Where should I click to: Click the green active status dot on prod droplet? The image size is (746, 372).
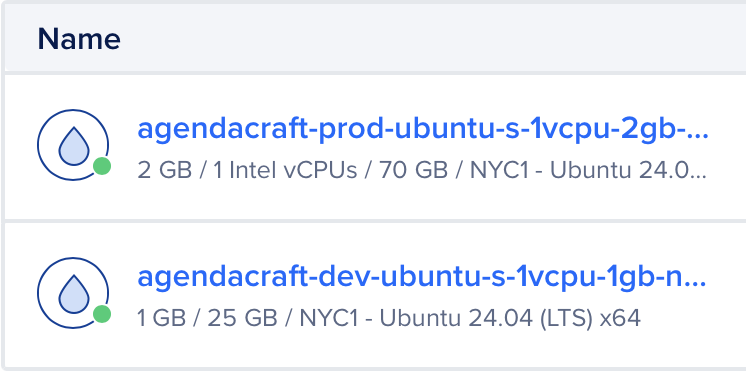102,166
